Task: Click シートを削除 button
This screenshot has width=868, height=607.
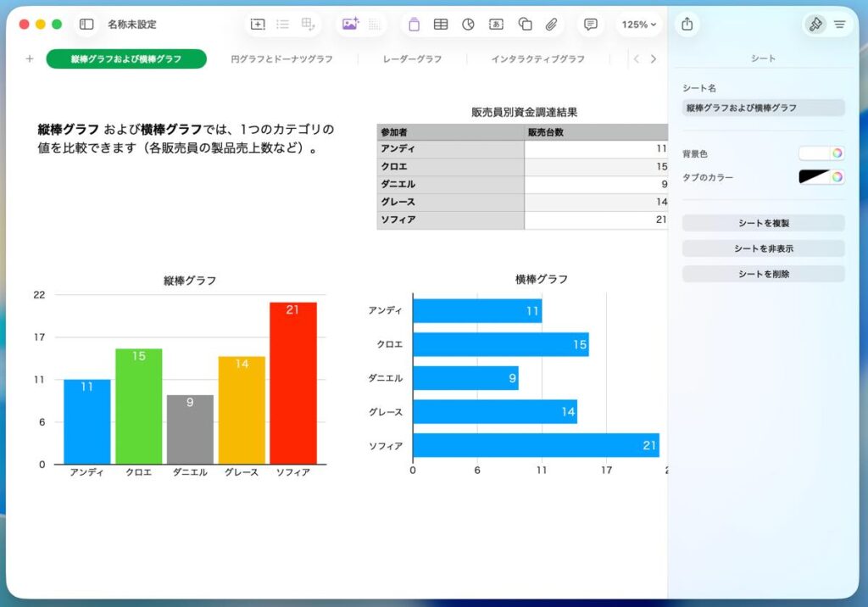Action: pos(764,274)
